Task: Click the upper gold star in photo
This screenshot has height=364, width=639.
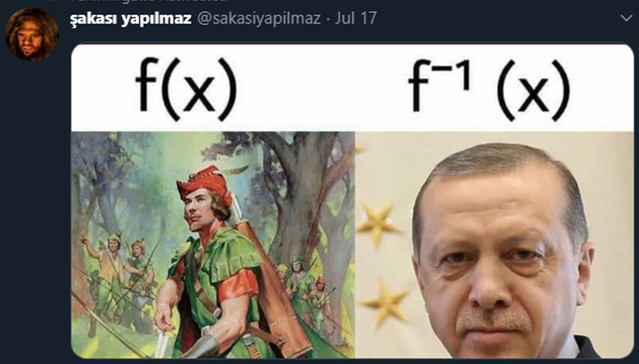Action: pyautogui.click(x=377, y=223)
